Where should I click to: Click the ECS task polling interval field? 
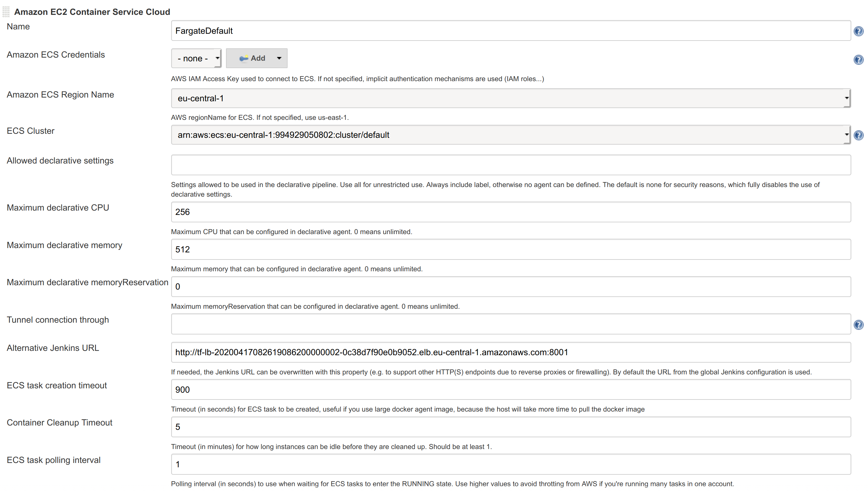511,464
